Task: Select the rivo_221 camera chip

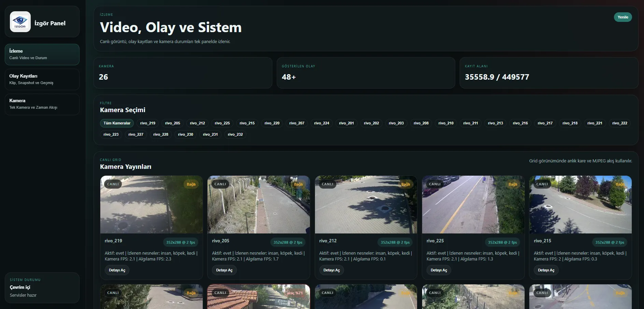Action: [x=595, y=123]
